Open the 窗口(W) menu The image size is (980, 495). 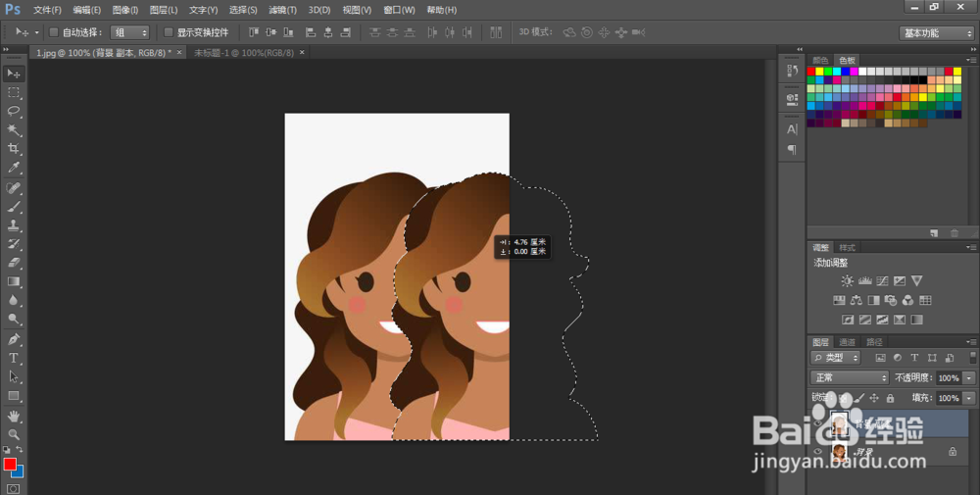[399, 10]
